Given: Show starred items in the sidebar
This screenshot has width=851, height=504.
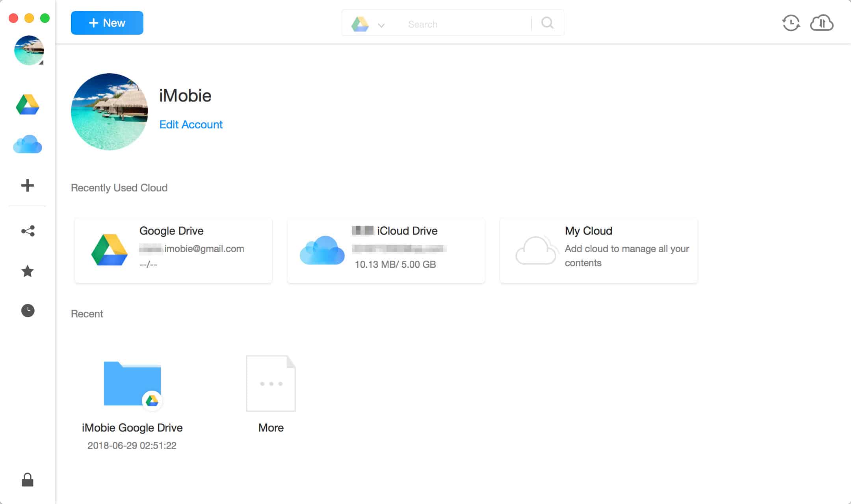Looking at the screenshot, I should pos(28,271).
